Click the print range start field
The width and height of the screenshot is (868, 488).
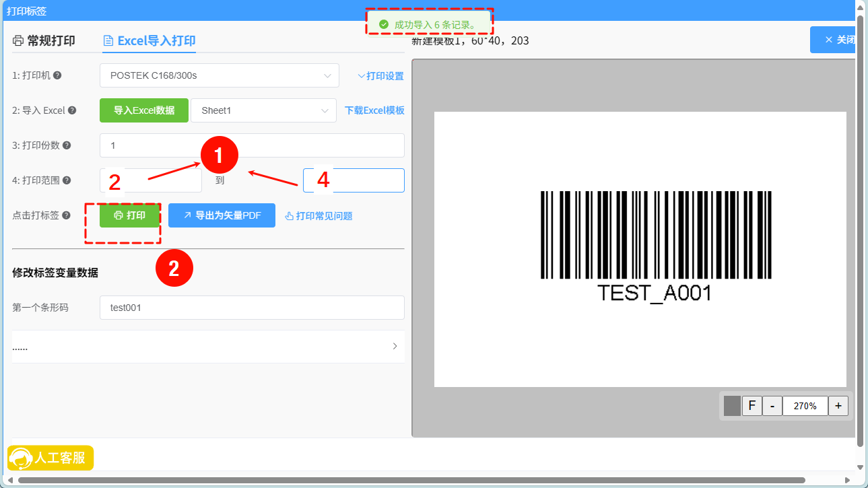click(x=151, y=180)
